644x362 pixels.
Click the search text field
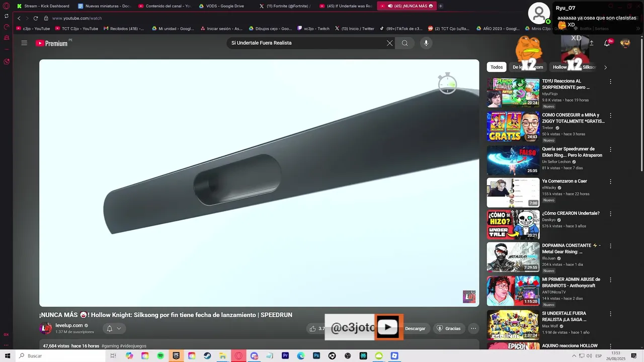point(307,43)
